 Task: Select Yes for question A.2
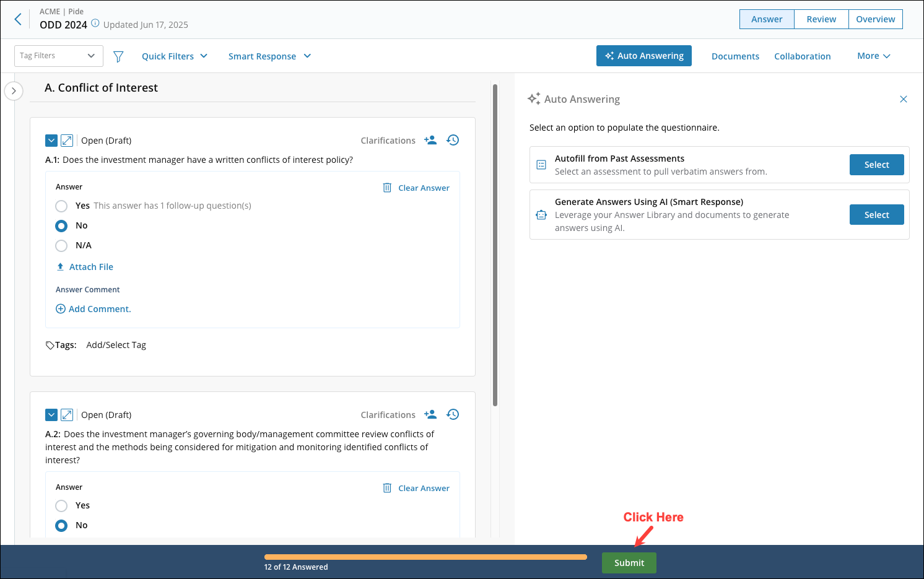click(61, 505)
